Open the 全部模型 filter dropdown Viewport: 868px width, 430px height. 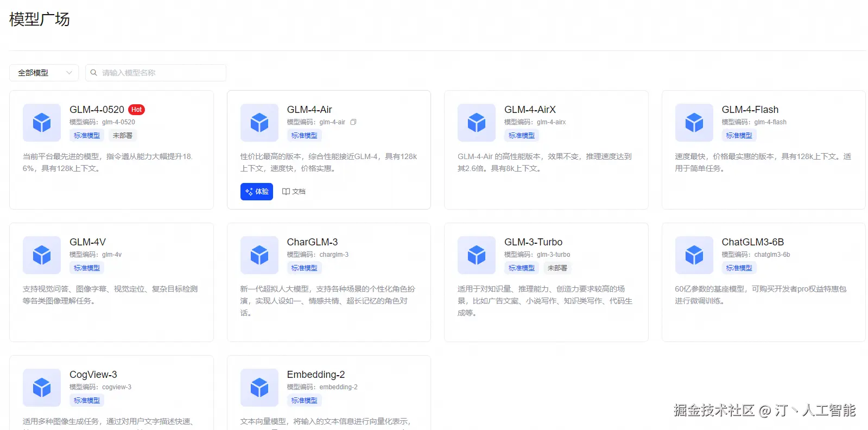coord(44,73)
